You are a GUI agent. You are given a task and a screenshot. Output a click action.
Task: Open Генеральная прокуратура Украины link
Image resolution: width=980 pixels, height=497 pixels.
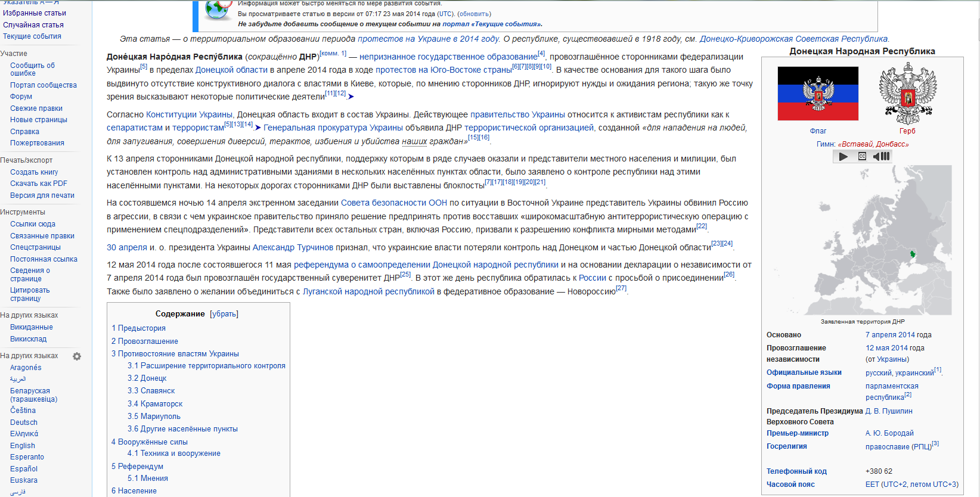tap(333, 128)
